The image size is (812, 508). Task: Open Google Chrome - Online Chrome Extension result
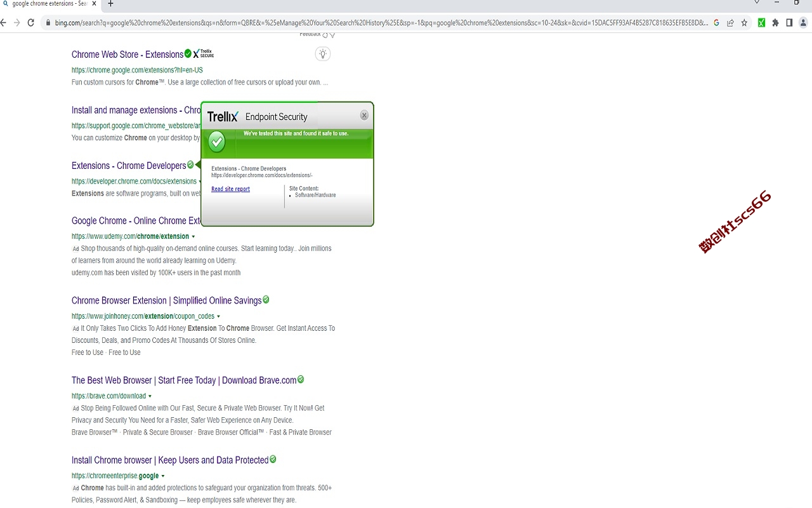(x=136, y=221)
